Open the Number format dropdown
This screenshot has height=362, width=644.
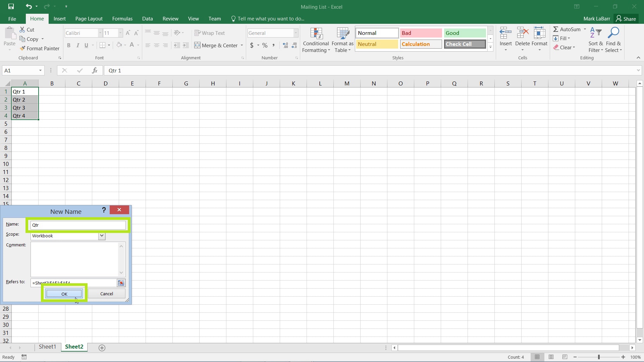click(x=295, y=33)
